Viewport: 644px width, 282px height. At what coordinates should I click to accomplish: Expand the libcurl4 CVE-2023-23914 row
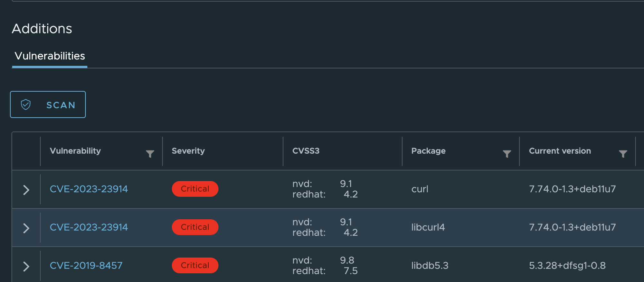click(x=26, y=228)
